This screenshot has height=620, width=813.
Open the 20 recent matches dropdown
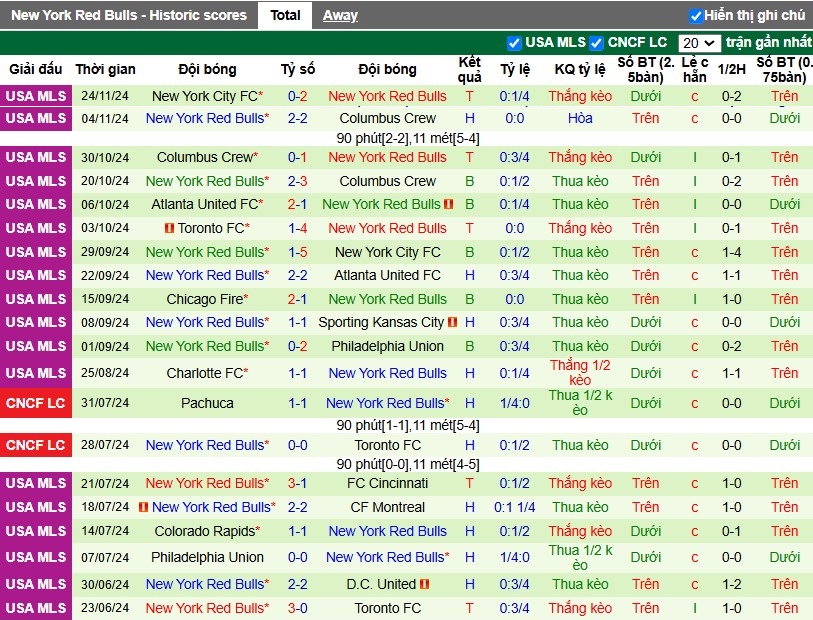click(x=699, y=43)
